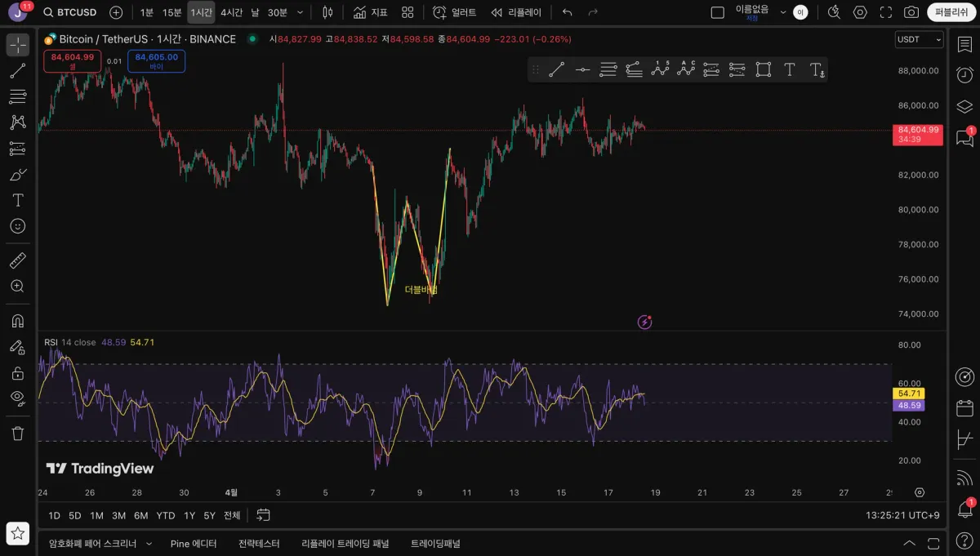Click the trash remove drawings icon
The height and width of the screenshot is (556, 980).
coord(17,433)
